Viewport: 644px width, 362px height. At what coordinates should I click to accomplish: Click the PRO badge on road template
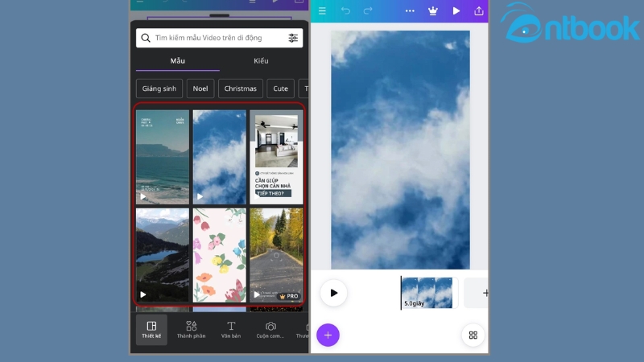click(289, 296)
